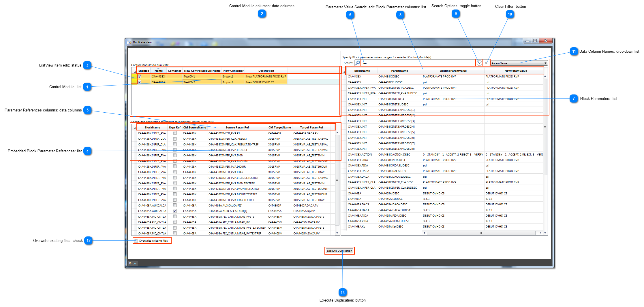Uncheck Enabled checkbox for C4A4465A
644x307 pixels.
pyautogui.click(x=140, y=82)
